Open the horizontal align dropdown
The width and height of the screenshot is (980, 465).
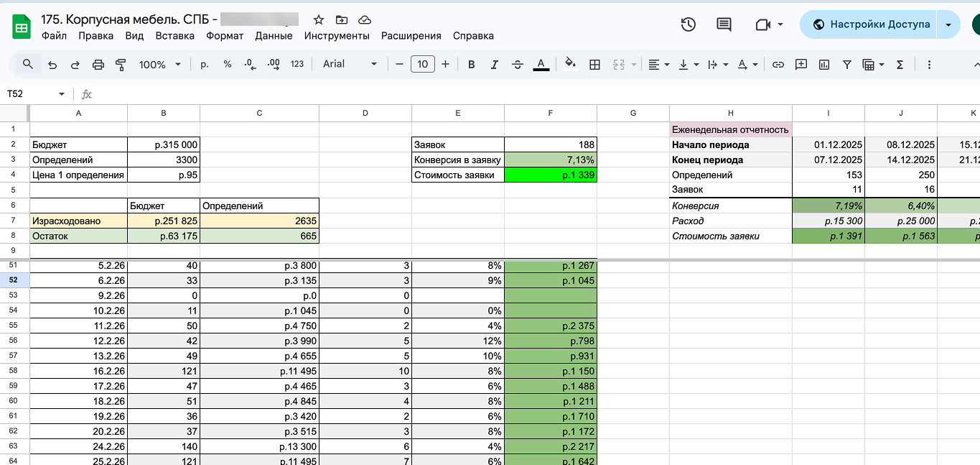point(658,65)
